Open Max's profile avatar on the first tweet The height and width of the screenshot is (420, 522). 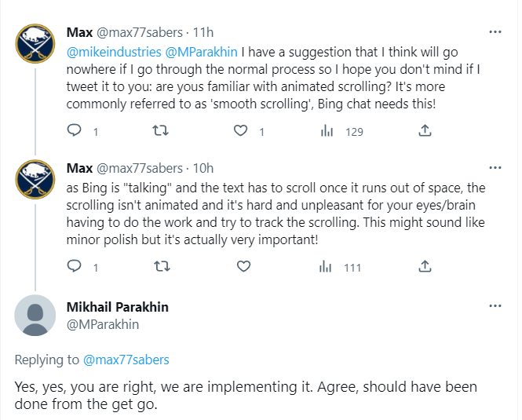35,44
